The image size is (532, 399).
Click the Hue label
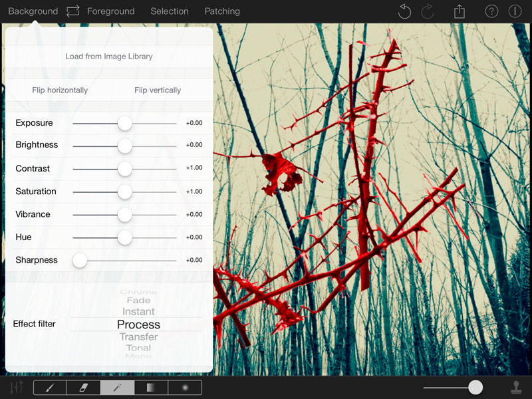23,237
